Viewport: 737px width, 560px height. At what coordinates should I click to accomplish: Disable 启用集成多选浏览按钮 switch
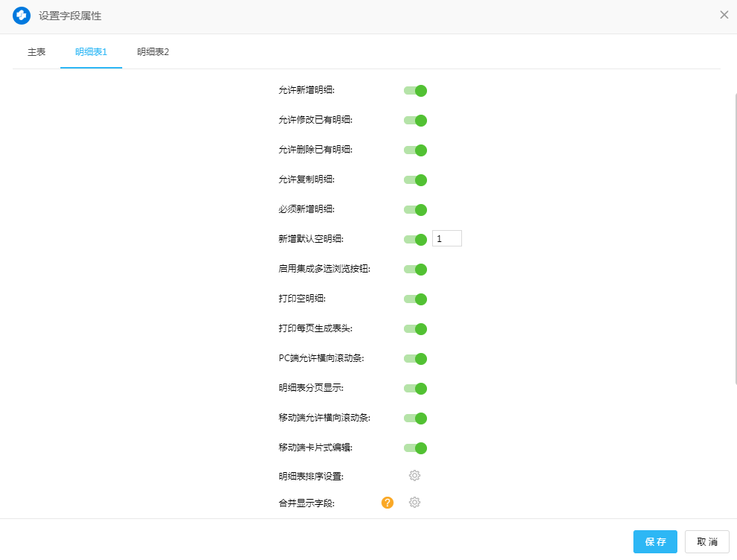(415, 270)
